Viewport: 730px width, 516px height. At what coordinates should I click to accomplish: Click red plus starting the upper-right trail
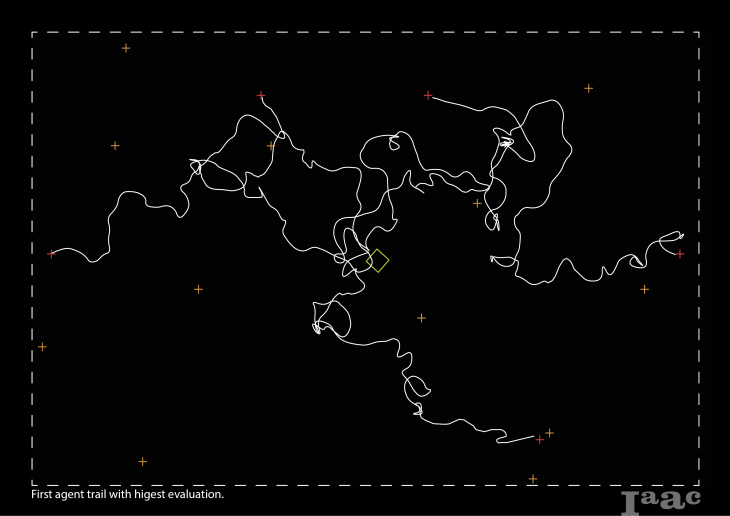click(428, 96)
